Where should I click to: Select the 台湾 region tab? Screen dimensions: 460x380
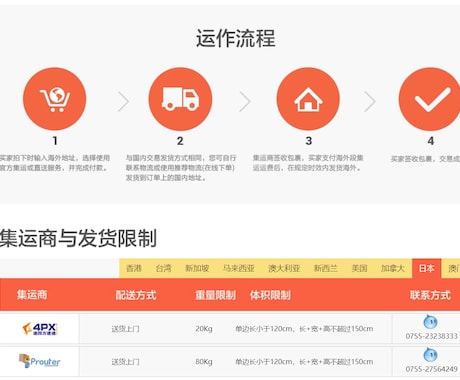coord(163,268)
